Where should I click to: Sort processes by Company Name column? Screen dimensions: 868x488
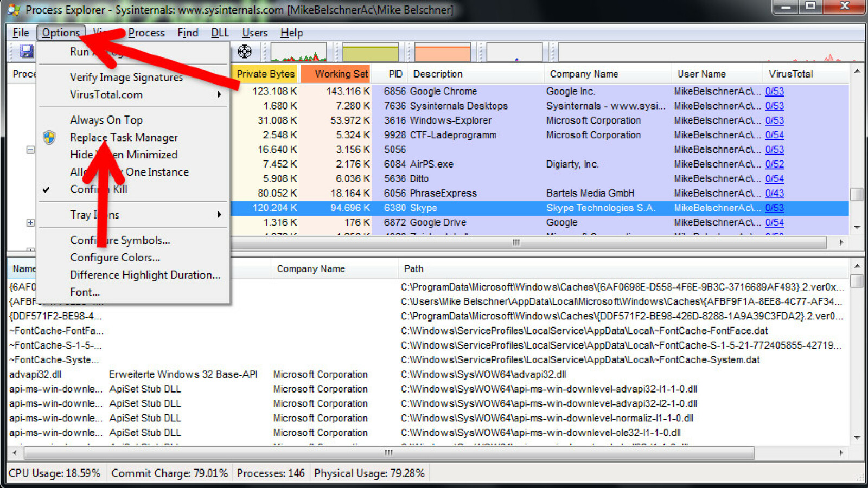tap(608, 74)
